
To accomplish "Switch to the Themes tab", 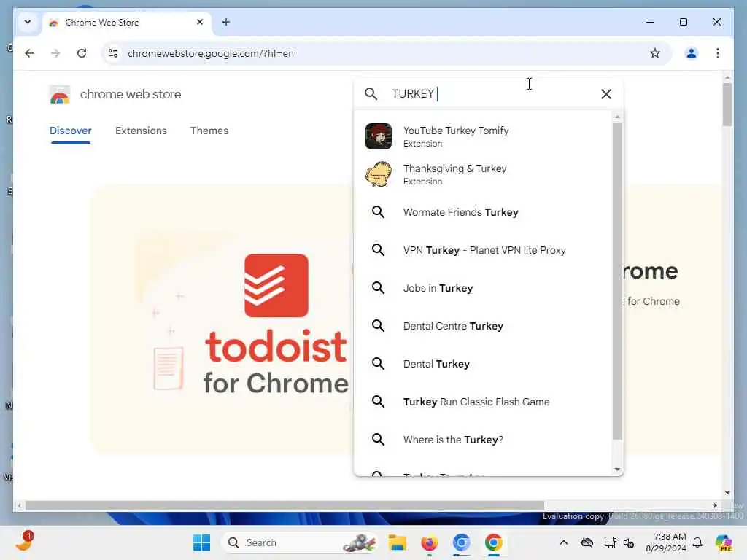I will click(x=209, y=131).
